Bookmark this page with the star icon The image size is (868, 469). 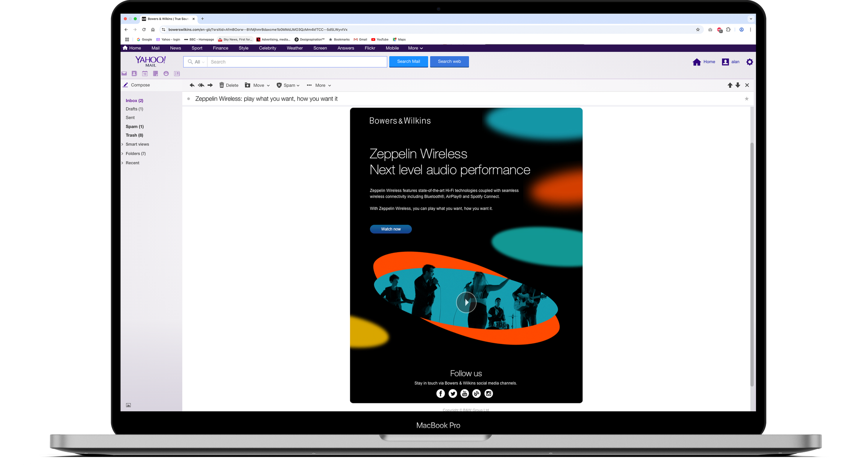coord(698,30)
